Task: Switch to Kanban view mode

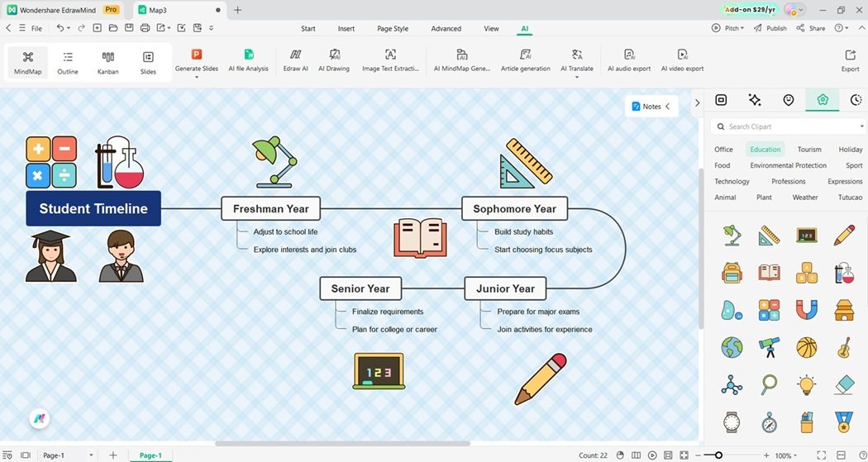Action: (x=108, y=63)
